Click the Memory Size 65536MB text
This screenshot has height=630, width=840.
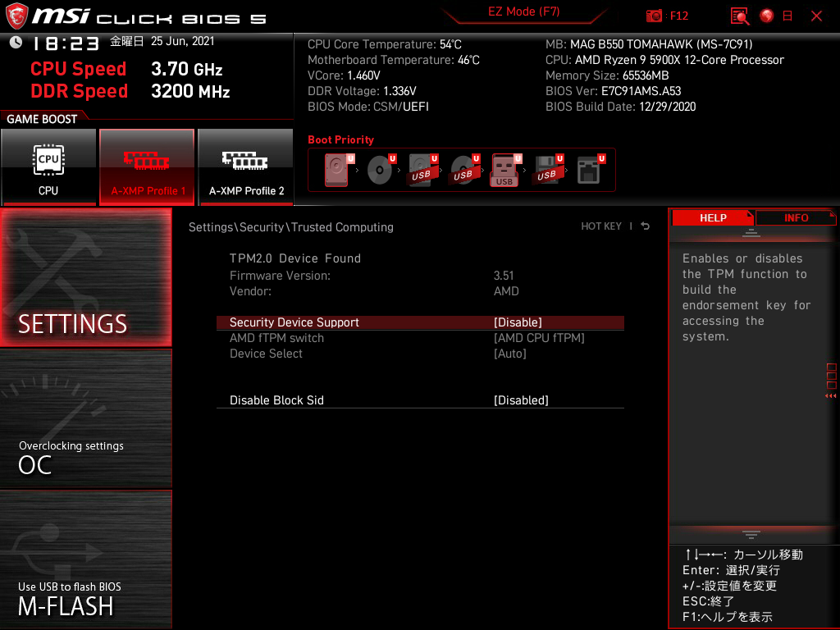point(607,75)
